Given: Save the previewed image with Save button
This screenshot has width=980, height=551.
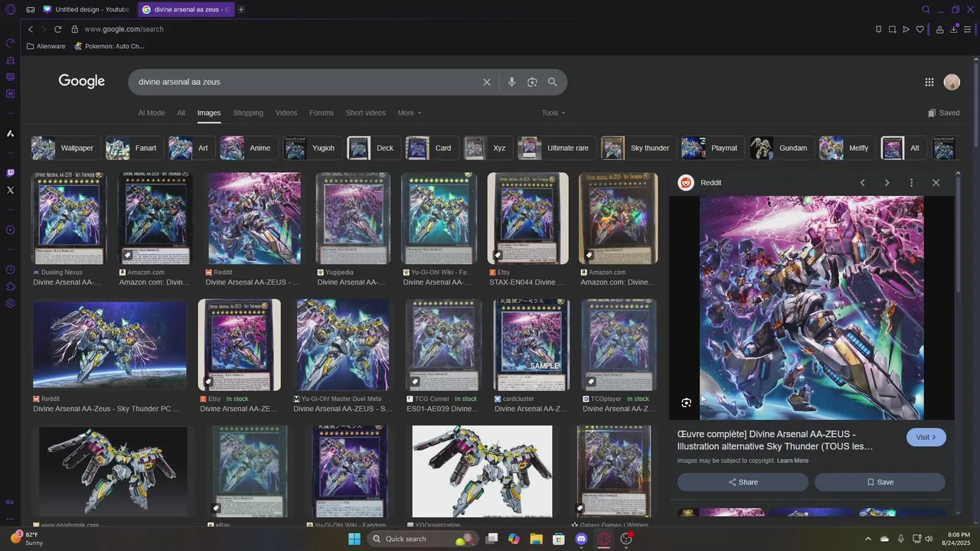Looking at the screenshot, I should tap(880, 482).
